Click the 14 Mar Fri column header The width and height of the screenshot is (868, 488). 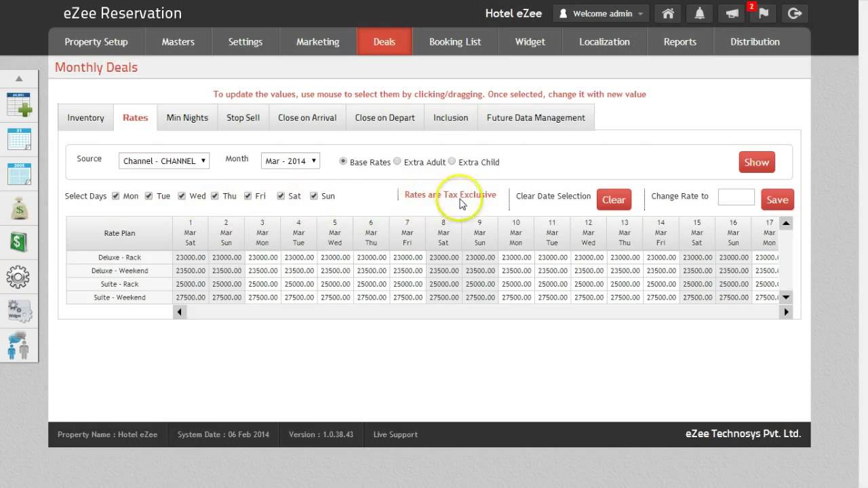[660, 232]
